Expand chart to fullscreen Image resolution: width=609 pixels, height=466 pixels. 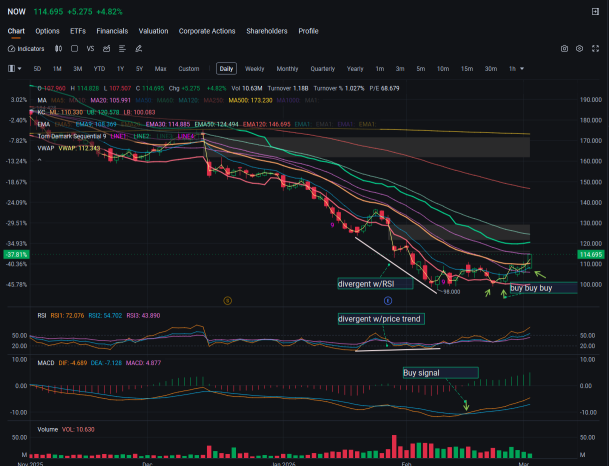pos(595,49)
